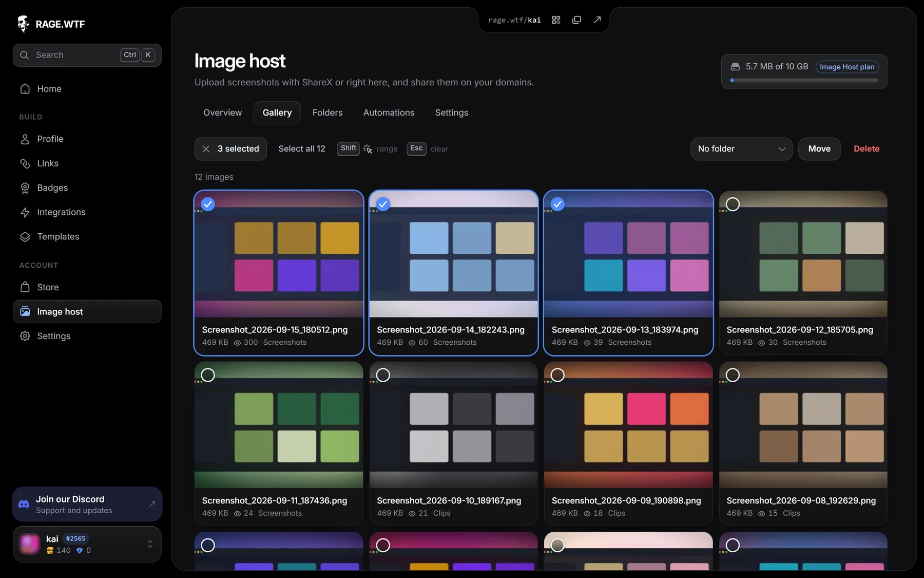
Task: Click the storage drive icon
Action: pos(735,67)
